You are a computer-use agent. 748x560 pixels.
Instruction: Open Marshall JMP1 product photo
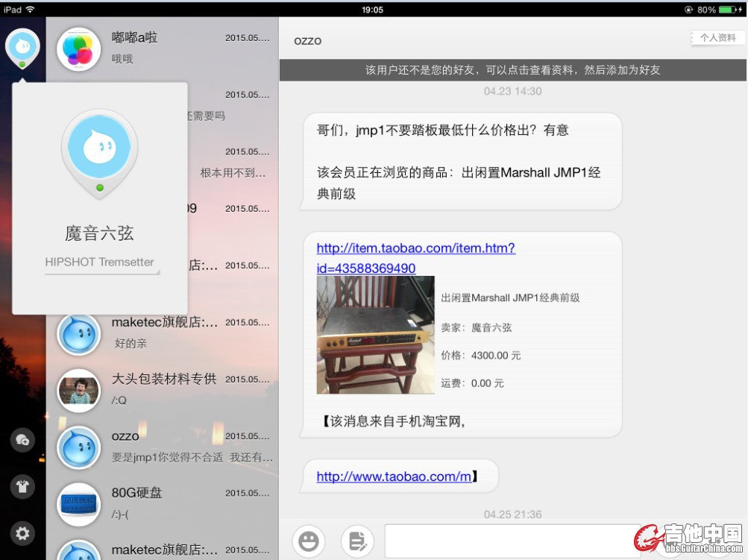point(375,335)
